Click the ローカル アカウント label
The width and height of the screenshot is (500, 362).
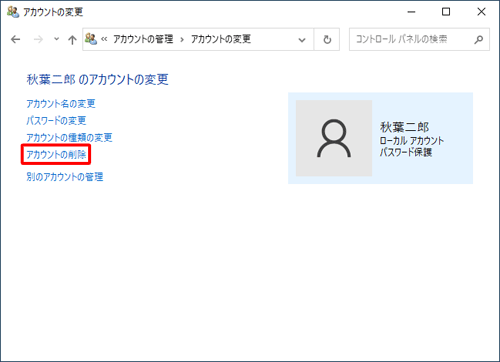(x=412, y=140)
